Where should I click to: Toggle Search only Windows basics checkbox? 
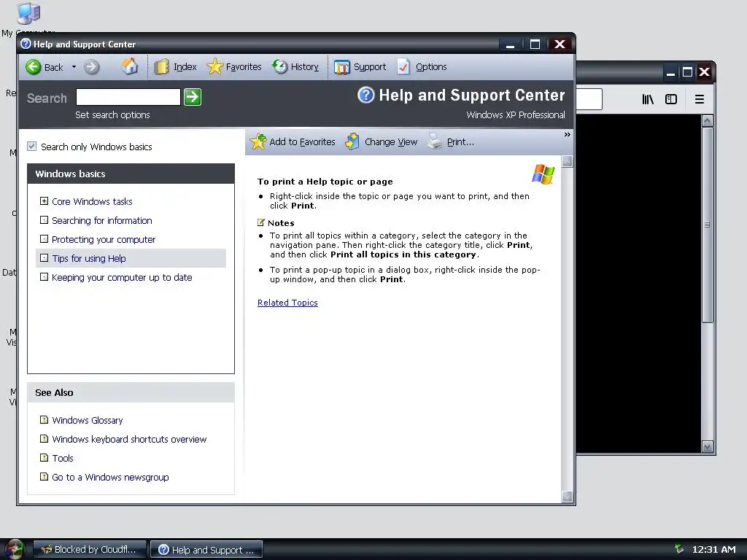click(x=32, y=146)
